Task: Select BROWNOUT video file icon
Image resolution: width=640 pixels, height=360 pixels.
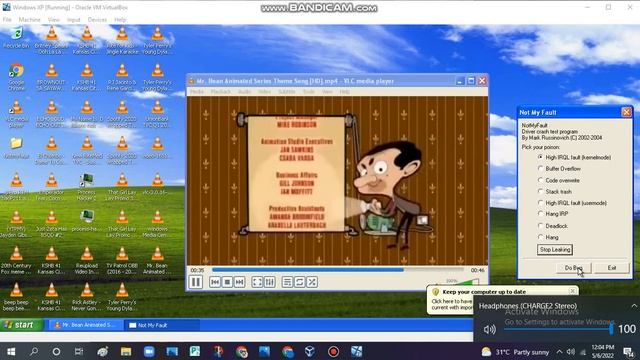Action: tap(51, 77)
